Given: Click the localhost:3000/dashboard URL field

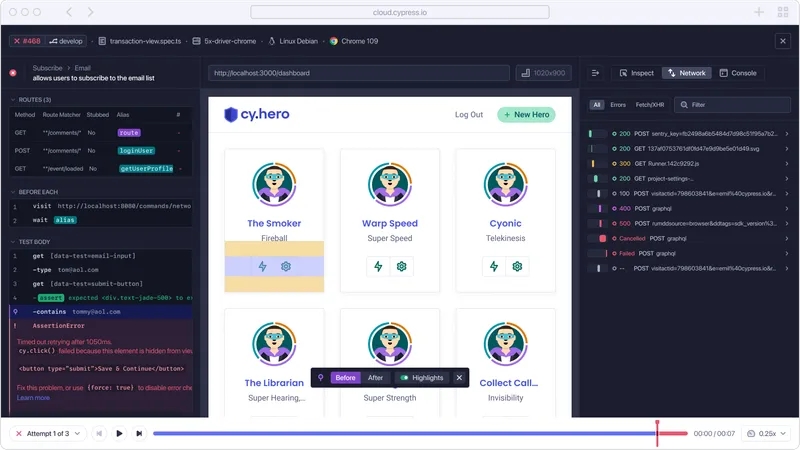Looking at the screenshot, I should tap(359, 73).
